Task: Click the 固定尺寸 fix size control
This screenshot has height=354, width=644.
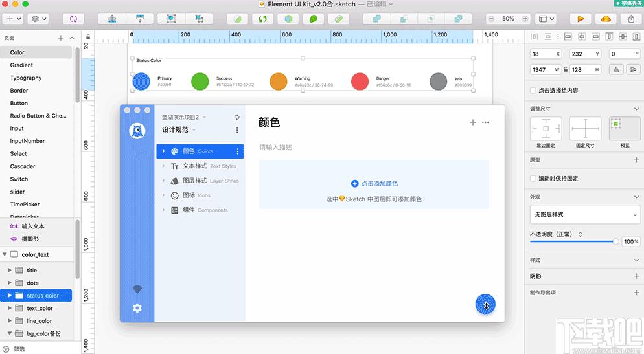Action: tap(585, 129)
